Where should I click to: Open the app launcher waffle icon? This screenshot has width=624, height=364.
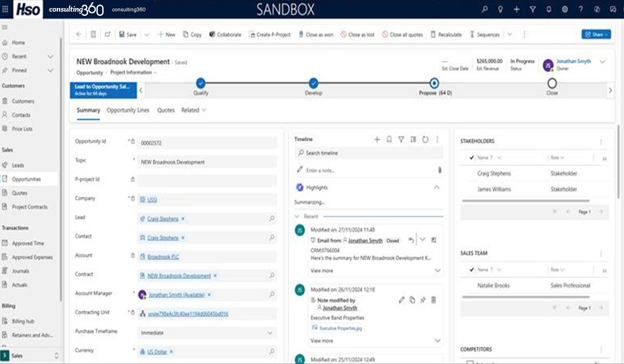5,9
